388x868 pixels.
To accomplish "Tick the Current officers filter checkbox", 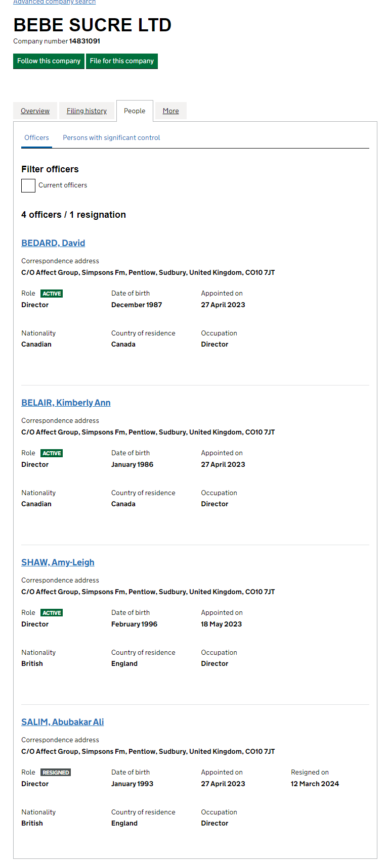I will pyautogui.click(x=28, y=186).
